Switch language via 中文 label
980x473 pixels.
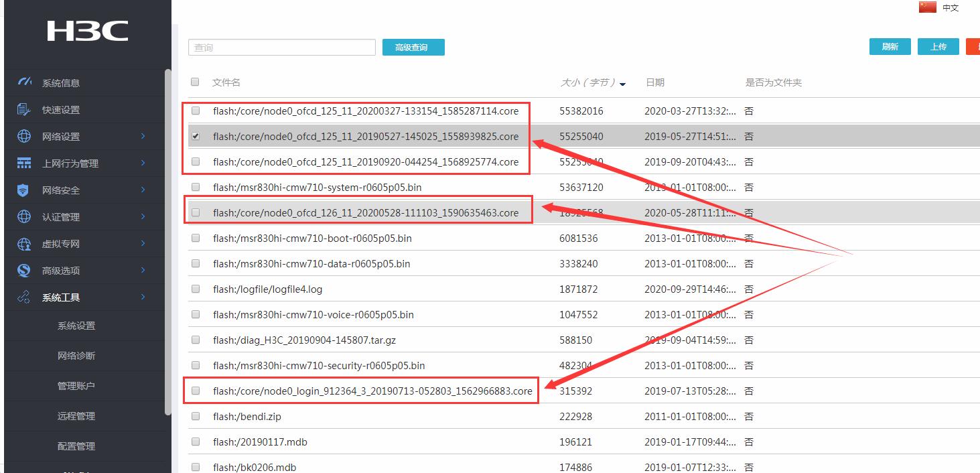(951, 8)
